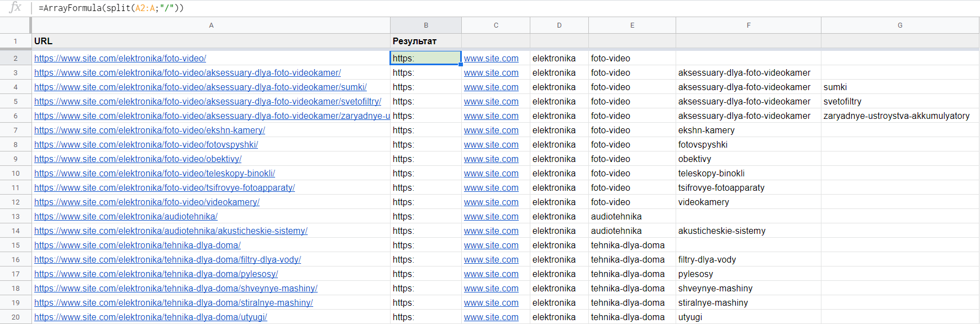Image resolution: width=980 pixels, height=324 pixels.
Task: Select row 2 header
Action: (x=15, y=58)
